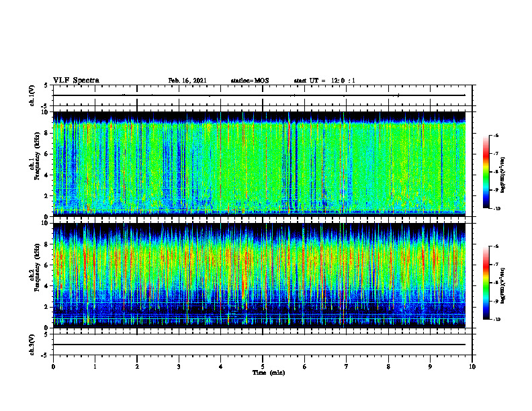
Task: Click the "10" tick on the time axis
Action: tap(472, 367)
